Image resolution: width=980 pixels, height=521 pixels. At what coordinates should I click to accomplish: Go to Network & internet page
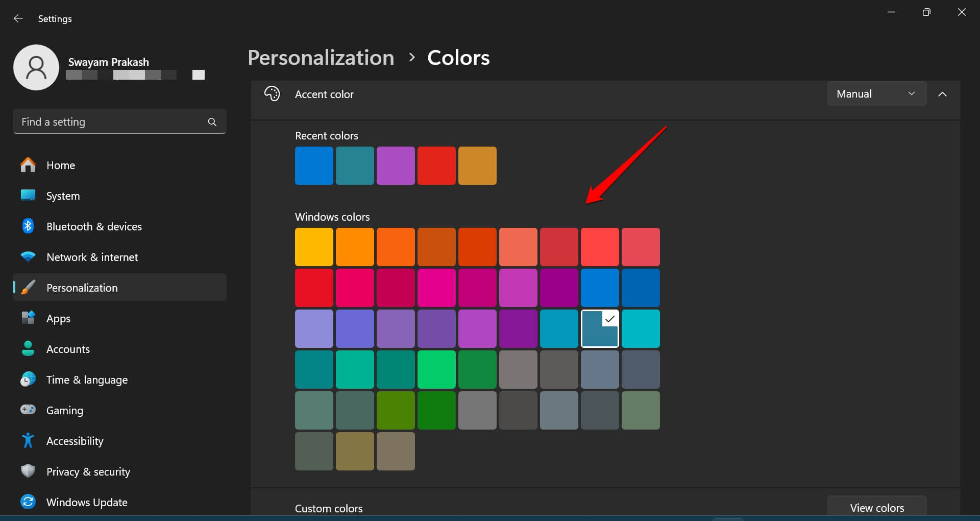pos(119,257)
